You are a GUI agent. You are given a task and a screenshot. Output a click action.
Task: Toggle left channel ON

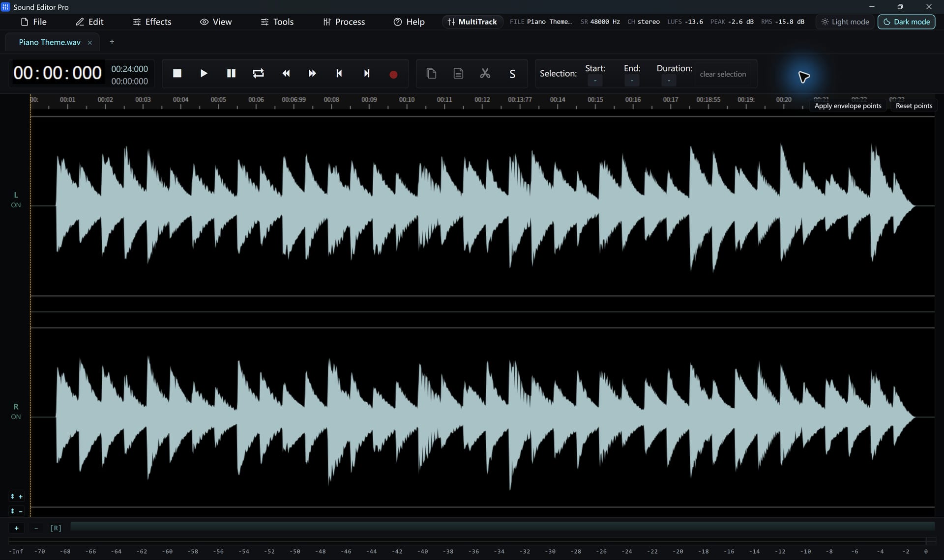[x=16, y=200]
